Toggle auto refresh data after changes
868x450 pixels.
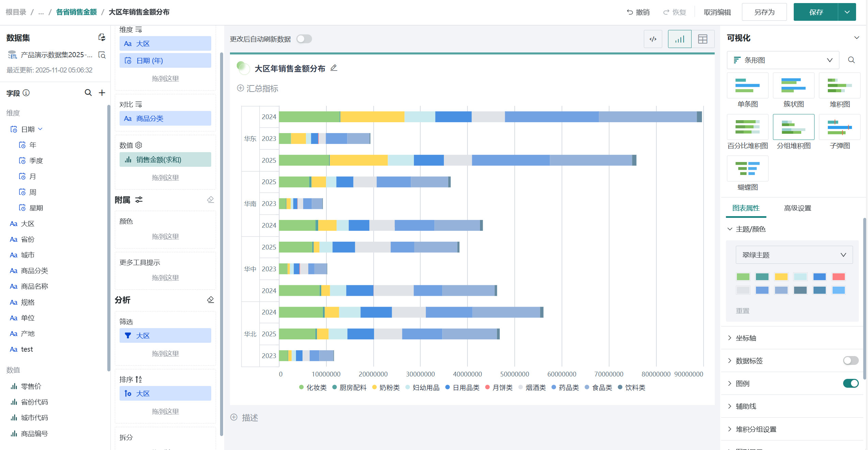tap(304, 39)
